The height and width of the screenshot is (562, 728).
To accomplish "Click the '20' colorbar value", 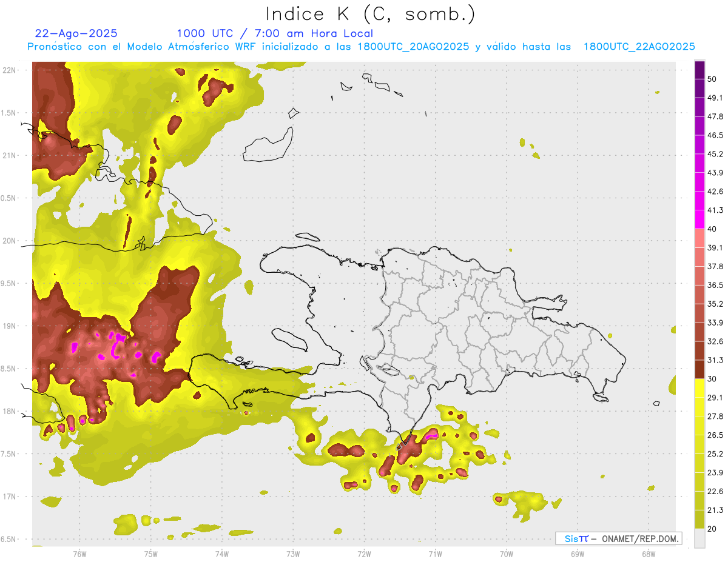I will (712, 529).
